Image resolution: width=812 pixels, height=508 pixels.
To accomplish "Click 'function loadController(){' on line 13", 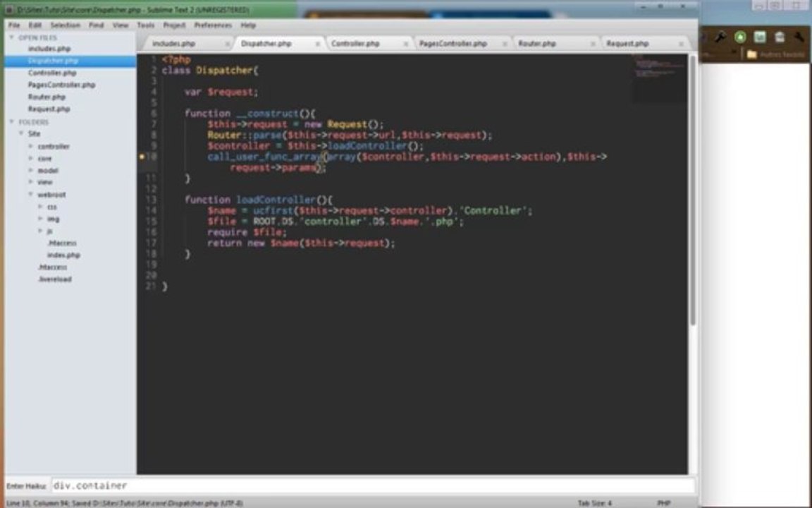I will point(259,200).
